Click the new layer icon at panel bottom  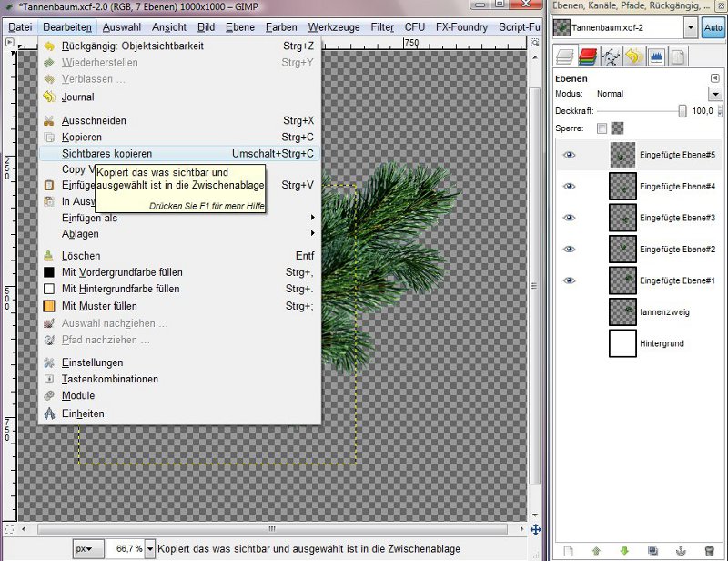(568, 551)
